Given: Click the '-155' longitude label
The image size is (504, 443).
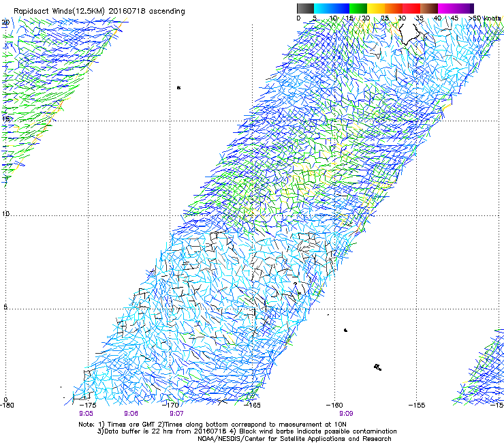Looking at the screenshot, I should 417,406.
